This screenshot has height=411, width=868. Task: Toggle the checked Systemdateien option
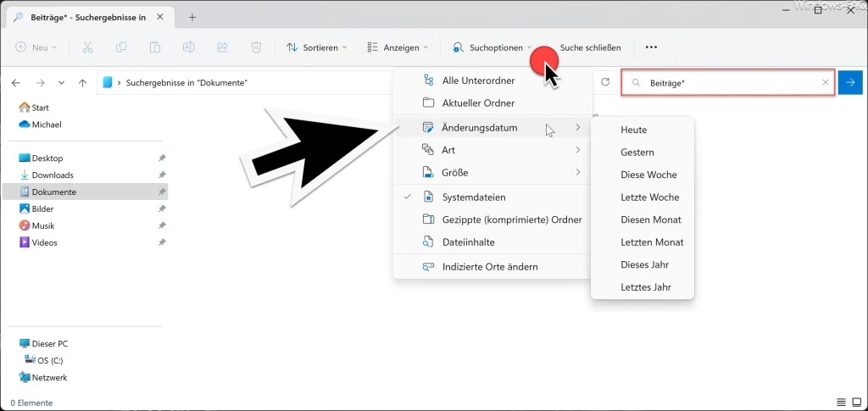(492, 197)
